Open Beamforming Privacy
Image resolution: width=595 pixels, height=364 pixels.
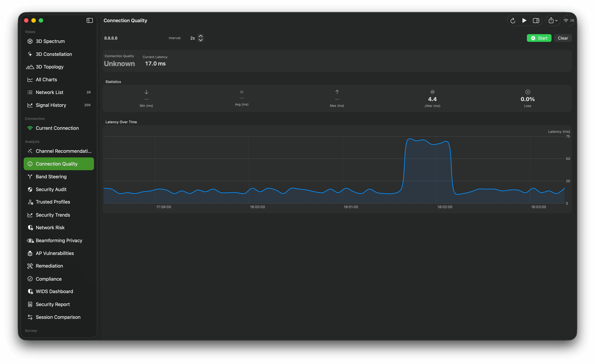coord(59,240)
